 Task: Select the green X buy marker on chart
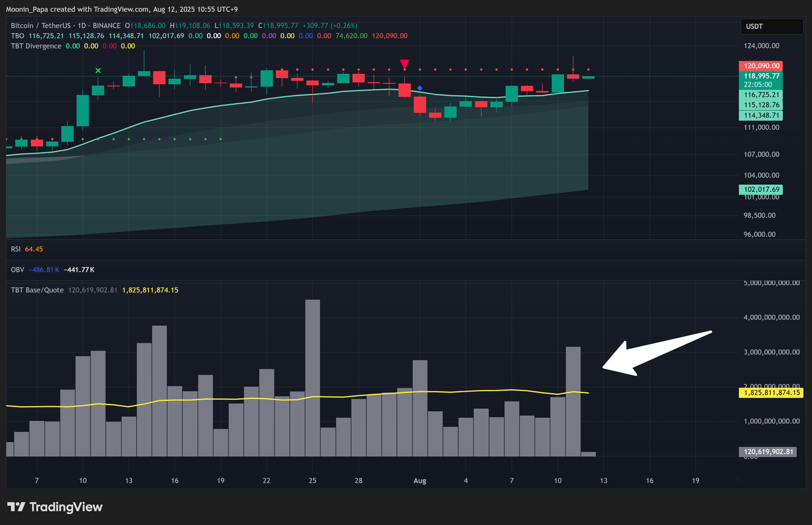click(x=98, y=71)
